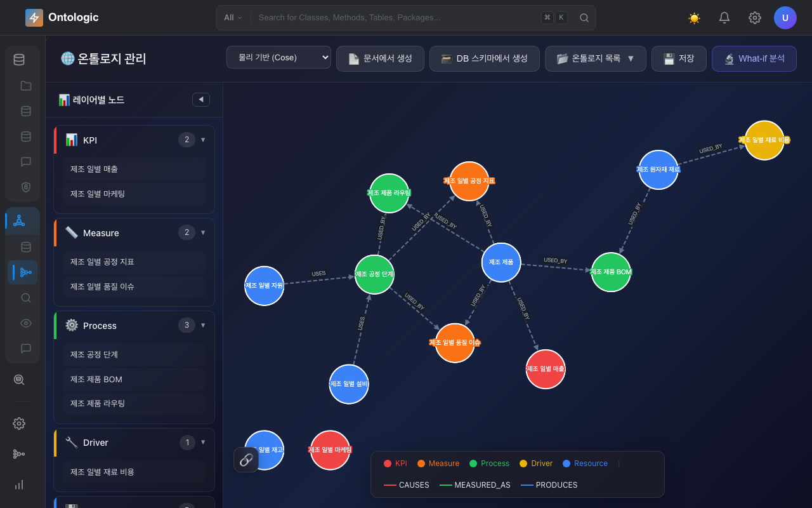Open settings gear in the top header
The image size is (812, 508).
click(755, 18)
